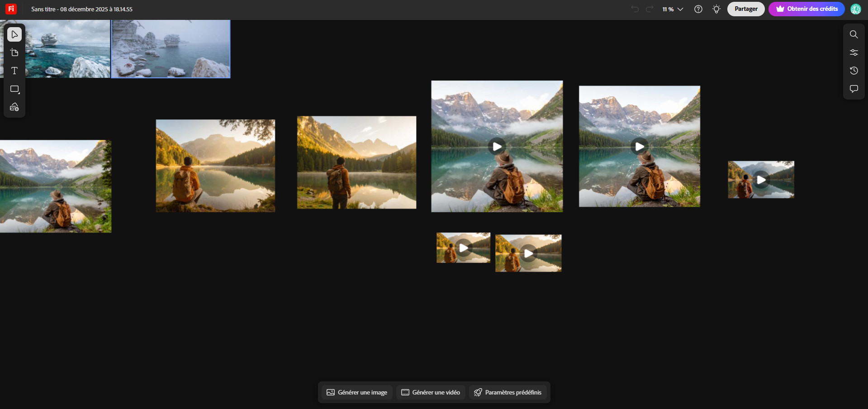Open the search magnifier on right panel
The width and height of the screenshot is (868, 409).
click(x=854, y=34)
